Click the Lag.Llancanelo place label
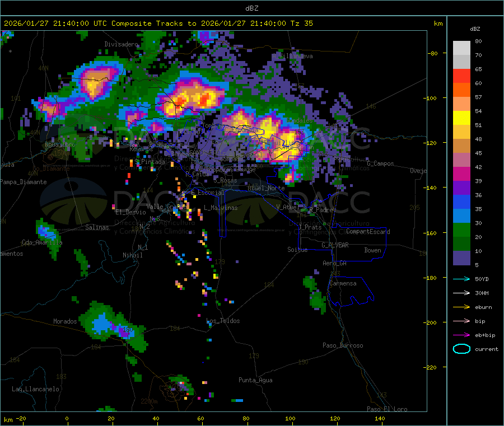Screen dimensions: 504x426 [36, 389]
